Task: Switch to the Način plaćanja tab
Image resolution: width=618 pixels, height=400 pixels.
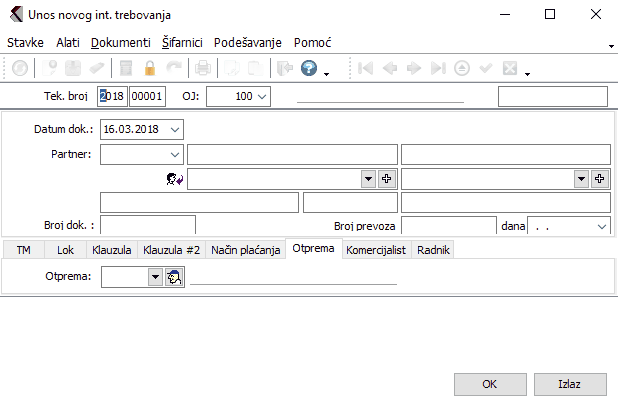Action: tap(246, 250)
